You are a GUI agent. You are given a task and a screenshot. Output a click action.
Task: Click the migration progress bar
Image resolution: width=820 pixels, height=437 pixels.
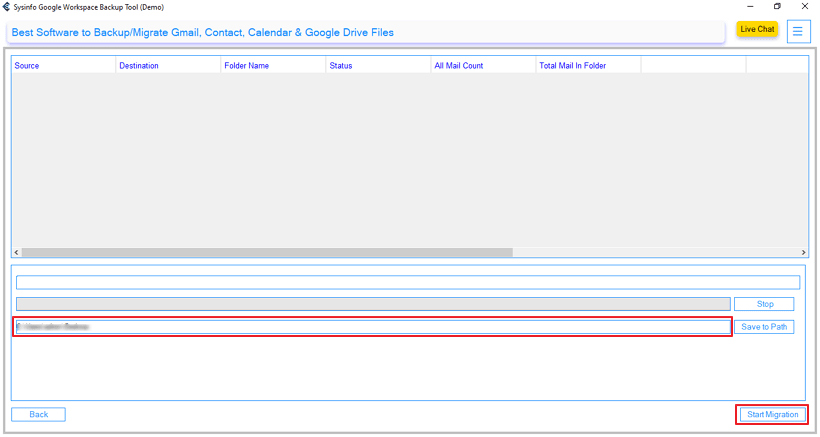[373, 304]
